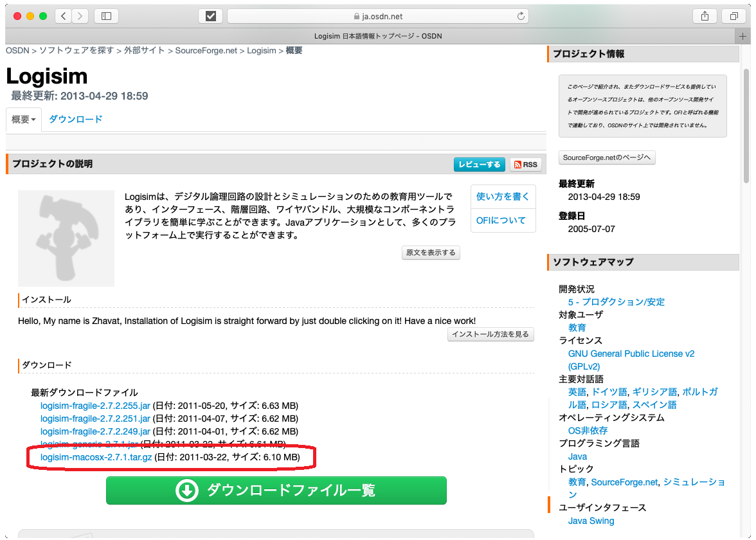Select the 英語 language link
756x540 pixels.
tap(577, 392)
